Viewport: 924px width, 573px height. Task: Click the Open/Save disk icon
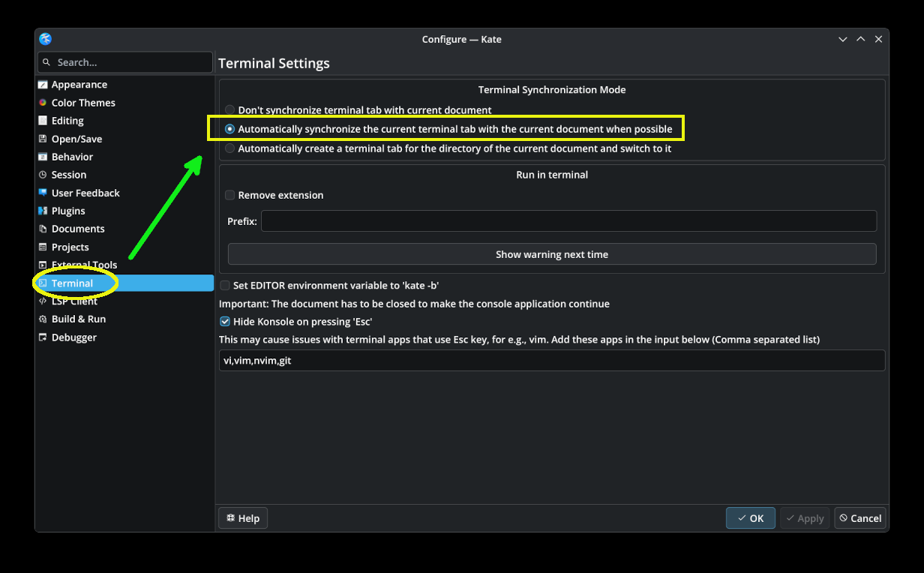tap(43, 139)
